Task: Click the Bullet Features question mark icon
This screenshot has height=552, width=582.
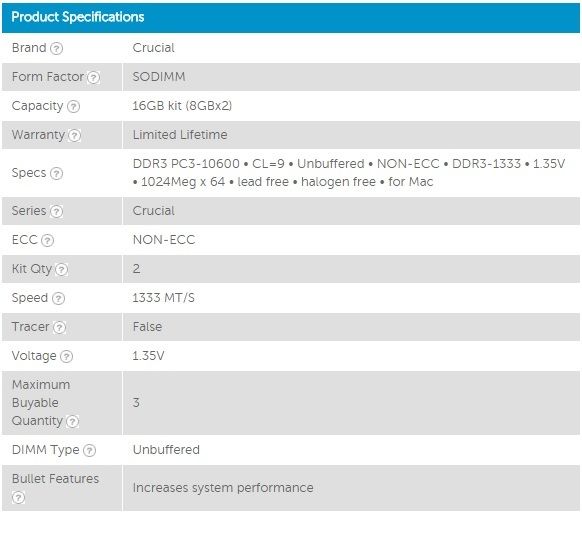Action: [18, 497]
